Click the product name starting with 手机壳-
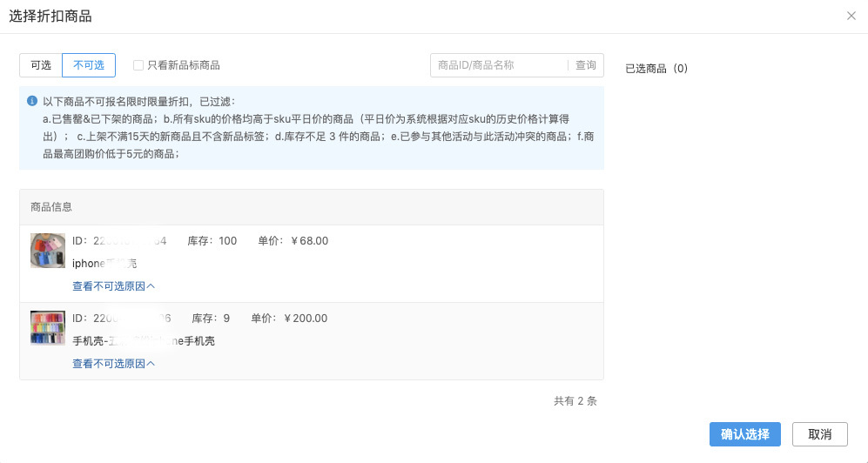The image size is (868, 463). click(x=144, y=341)
